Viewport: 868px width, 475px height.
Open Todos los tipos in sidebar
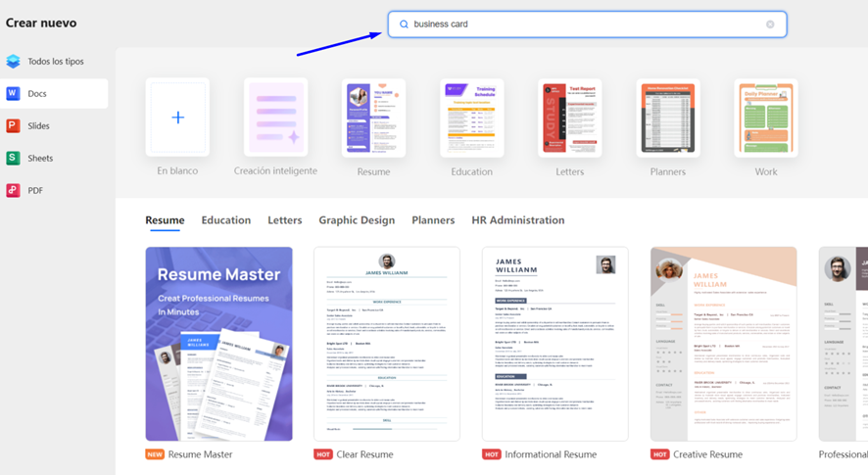coord(54,62)
